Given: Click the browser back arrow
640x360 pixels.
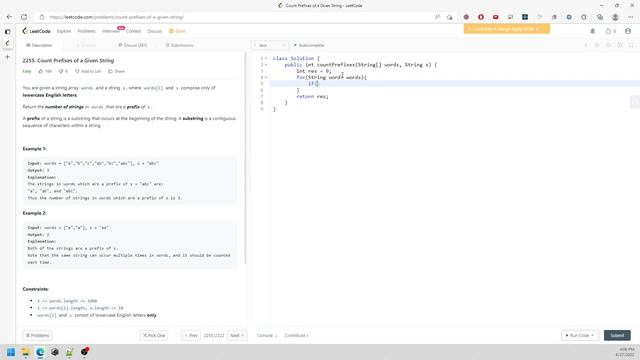Looking at the screenshot, I should pos(9,17).
